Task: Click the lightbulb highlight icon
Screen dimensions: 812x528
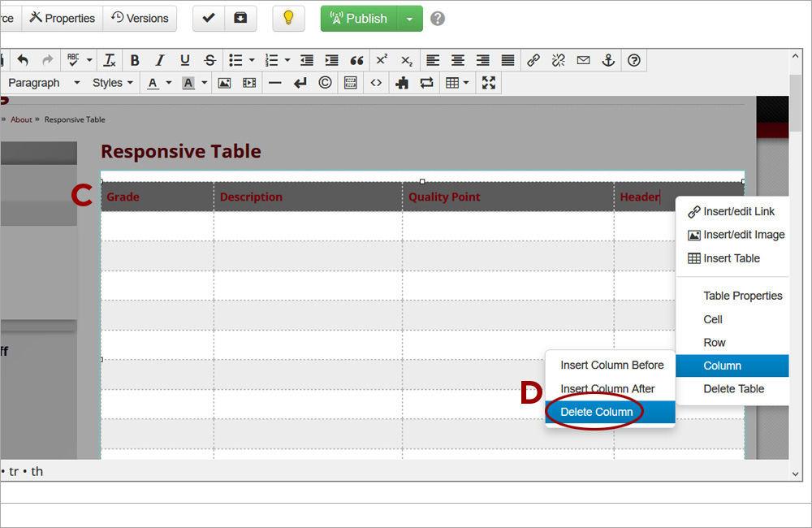Action: click(x=289, y=18)
